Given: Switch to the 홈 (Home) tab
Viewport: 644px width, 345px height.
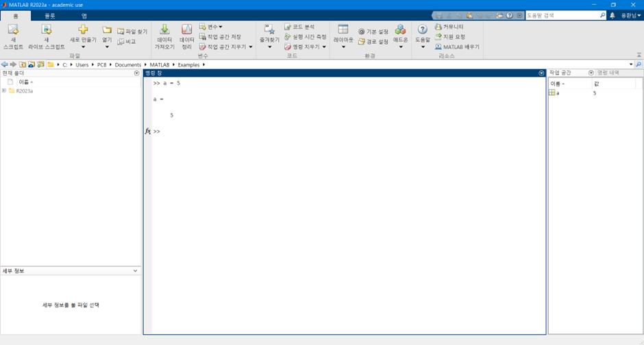Looking at the screenshot, I should point(16,16).
